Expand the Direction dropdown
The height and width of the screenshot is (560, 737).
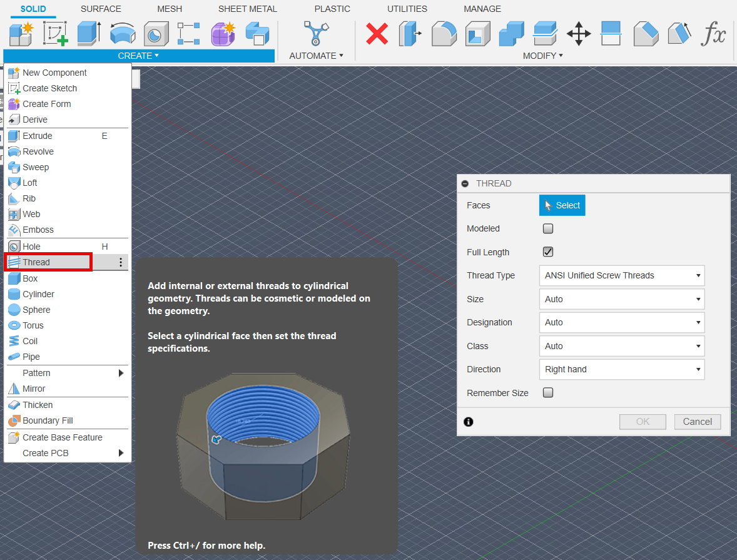coord(621,370)
